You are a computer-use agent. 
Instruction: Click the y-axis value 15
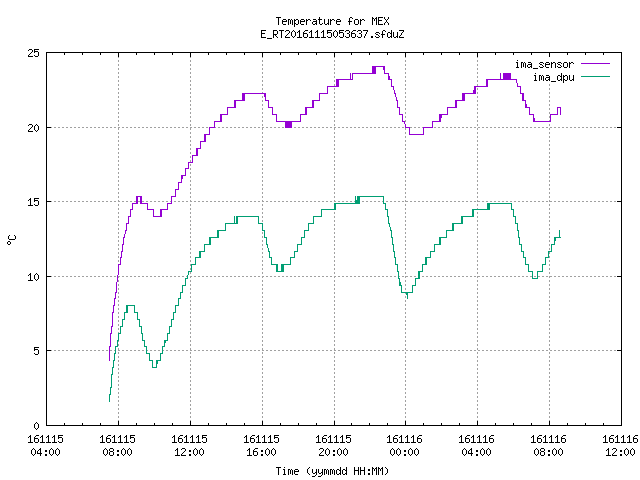(33, 202)
